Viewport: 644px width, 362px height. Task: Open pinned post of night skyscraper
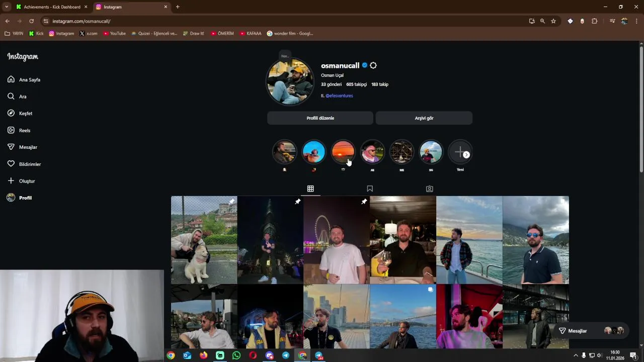[270, 240]
